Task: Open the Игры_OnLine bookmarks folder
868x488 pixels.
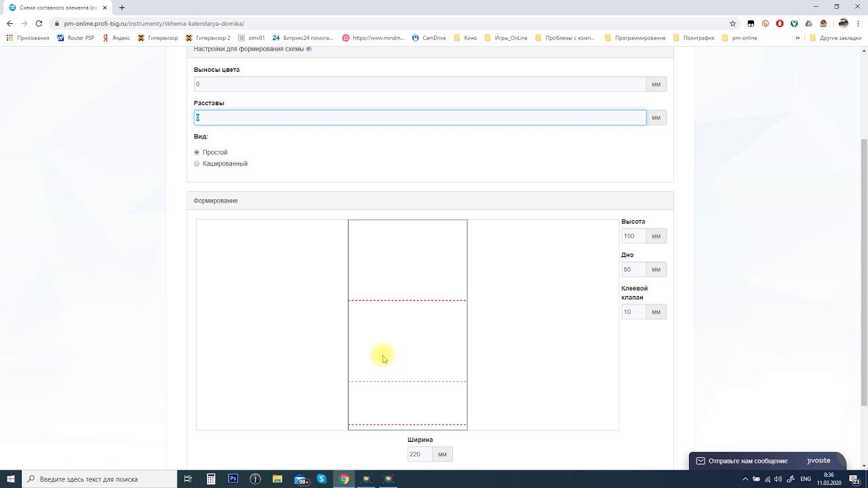Action: 506,38
